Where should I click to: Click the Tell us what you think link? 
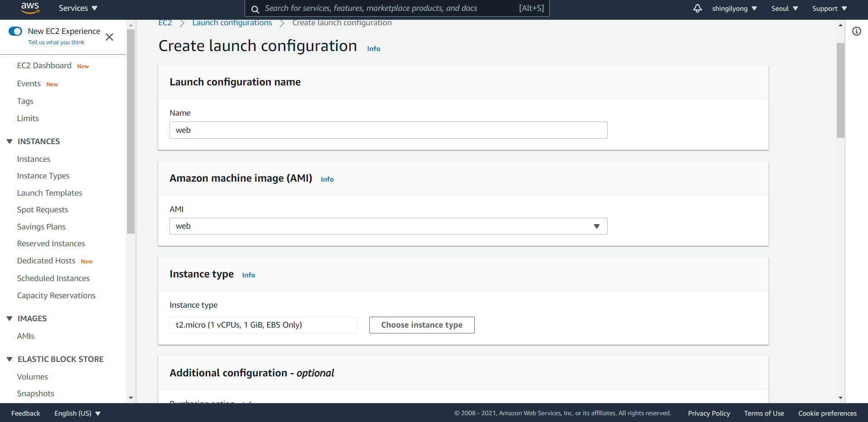point(57,42)
